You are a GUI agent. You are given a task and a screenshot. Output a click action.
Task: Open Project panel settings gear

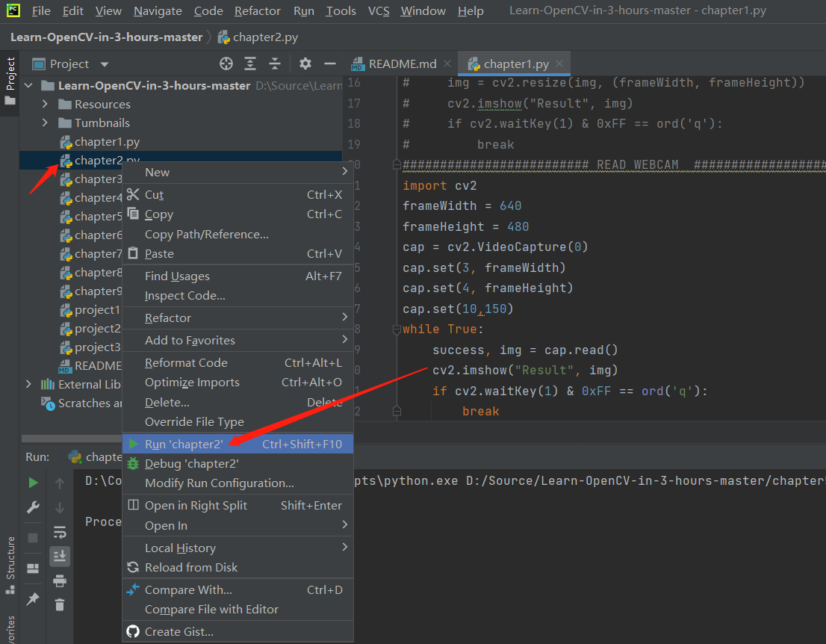[x=305, y=64]
